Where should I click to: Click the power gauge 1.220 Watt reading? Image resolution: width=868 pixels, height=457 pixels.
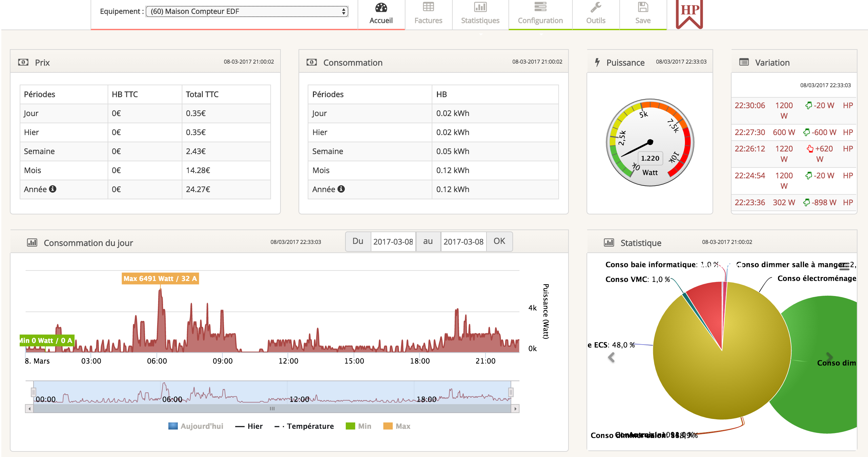coord(650,158)
